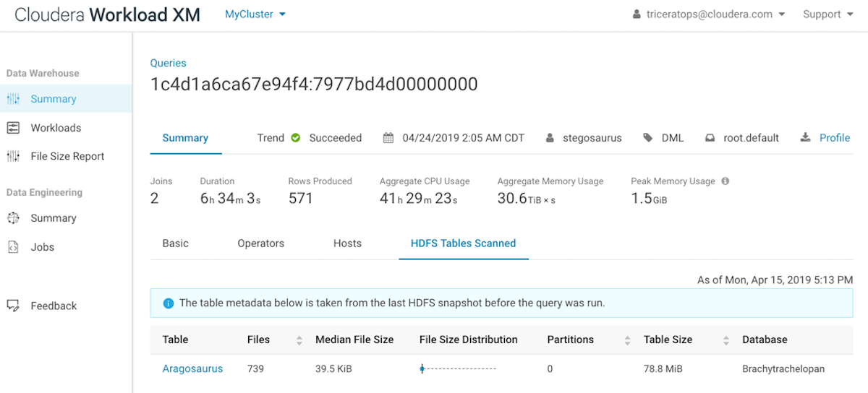Switch to the Operators tab

click(x=260, y=243)
